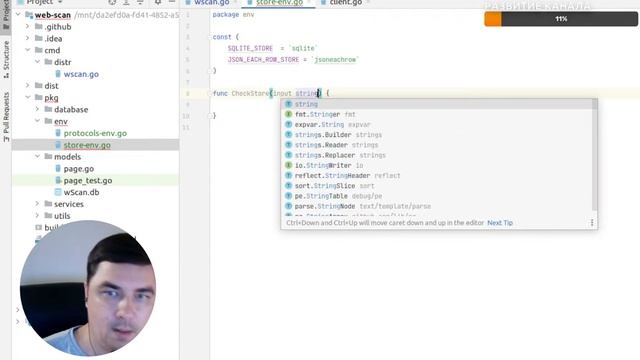Screen dimensions: 640x360
Task: Open the Project view dropdown
Action: pyautogui.click(x=44, y=2)
